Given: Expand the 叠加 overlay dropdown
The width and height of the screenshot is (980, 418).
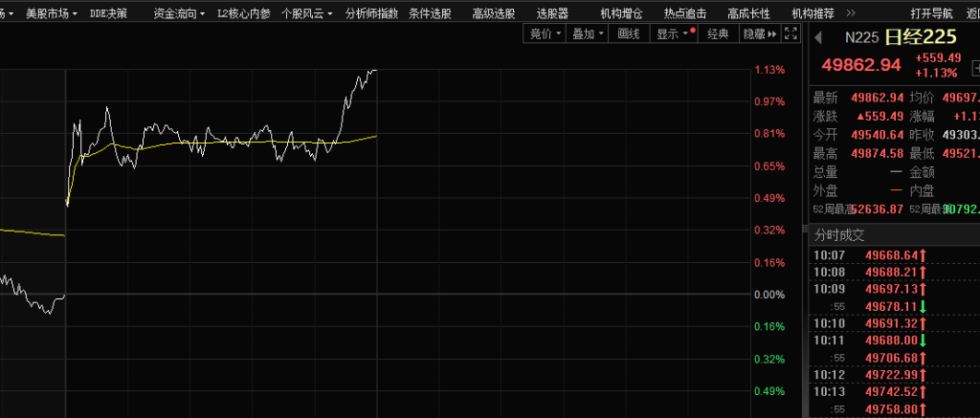Looking at the screenshot, I should point(589,33).
